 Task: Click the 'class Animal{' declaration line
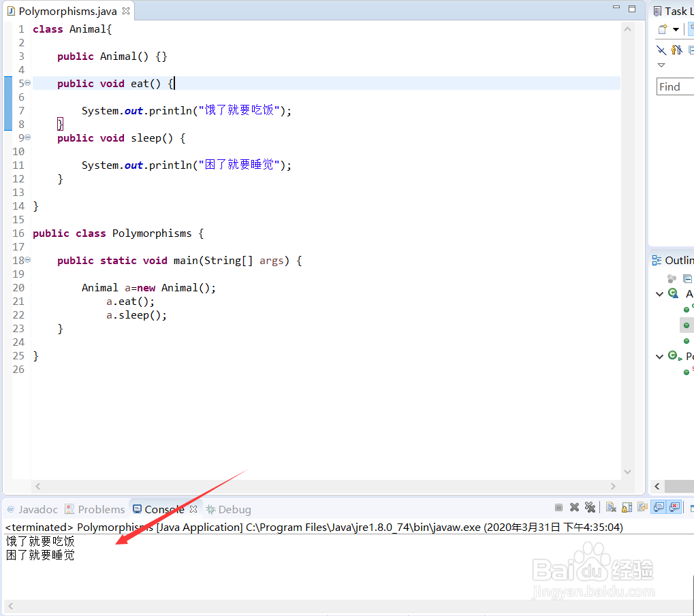[x=72, y=29]
